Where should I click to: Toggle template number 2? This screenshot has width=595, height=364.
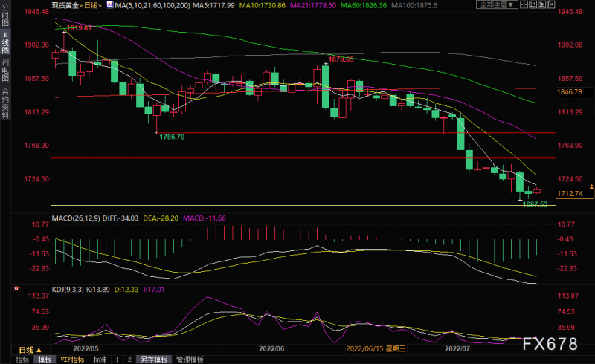pyautogui.click(x=129, y=360)
